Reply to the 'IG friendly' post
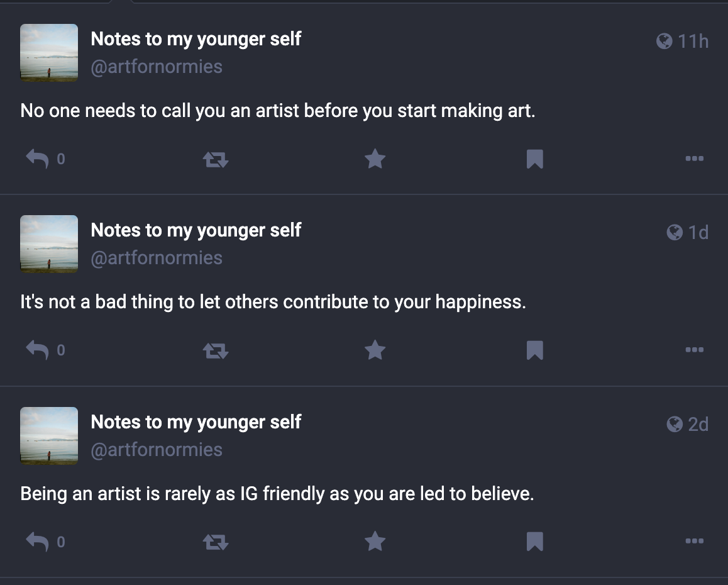 tap(38, 541)
